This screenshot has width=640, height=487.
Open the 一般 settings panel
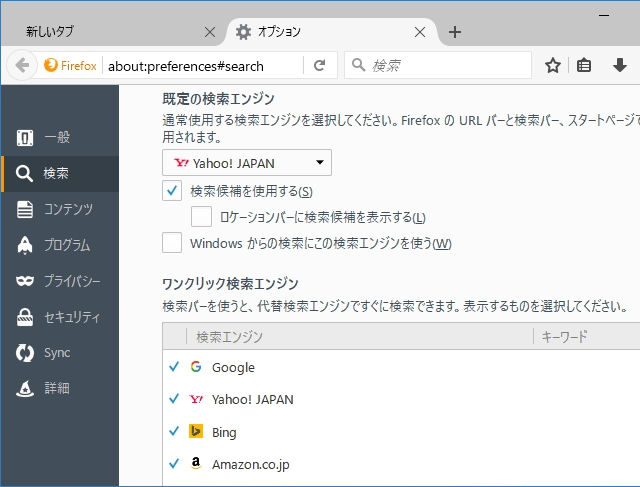pos(60,138)
